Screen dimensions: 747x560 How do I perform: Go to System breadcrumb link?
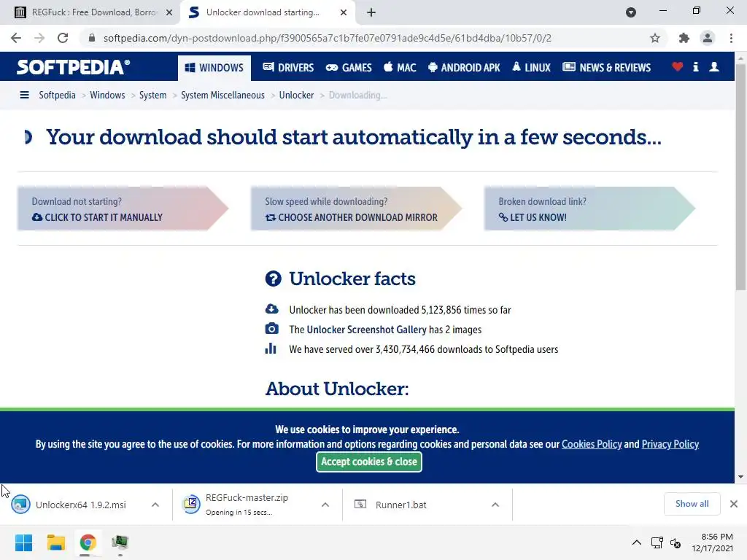point(152,96)
